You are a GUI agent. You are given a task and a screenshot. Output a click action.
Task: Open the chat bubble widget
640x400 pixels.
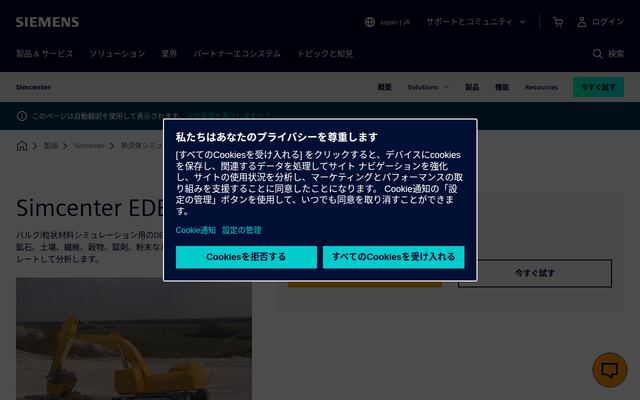(610, 370)
